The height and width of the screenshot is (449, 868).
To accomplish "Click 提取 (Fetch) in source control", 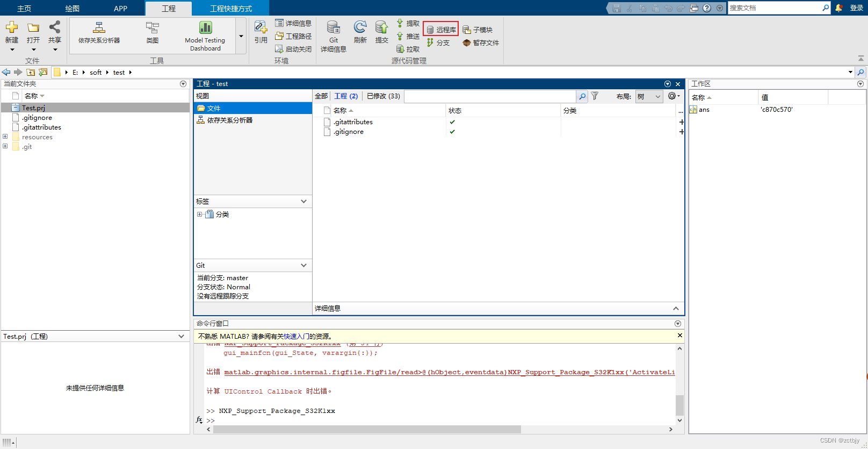I will click(408, 23).
